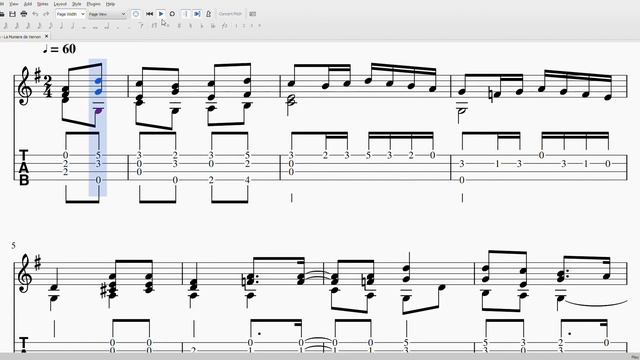The width and height of the screenshot is (640, 360).
Task: Open the Page View mode dropdown
Action: 107,14
